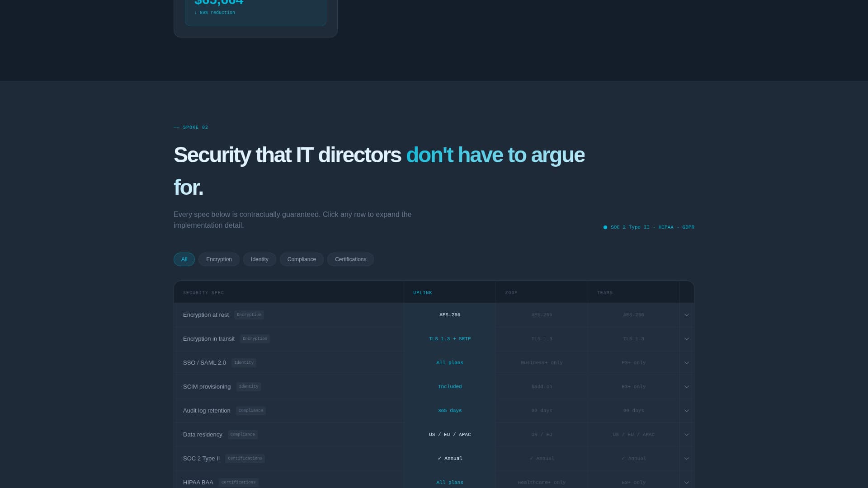Click Zoom's 90 days audit log value
The width and height of the screenshot is (868, 488).
[x=542, y=411]
